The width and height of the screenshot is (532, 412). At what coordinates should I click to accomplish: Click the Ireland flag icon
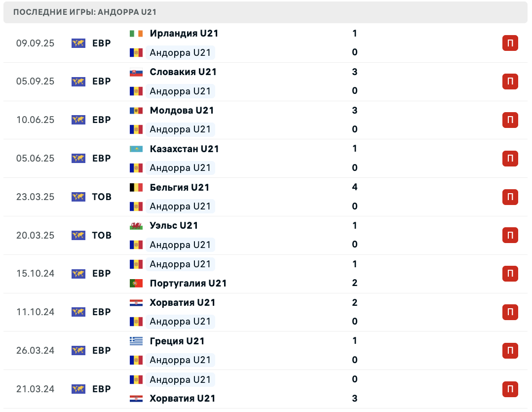point(136,34)
